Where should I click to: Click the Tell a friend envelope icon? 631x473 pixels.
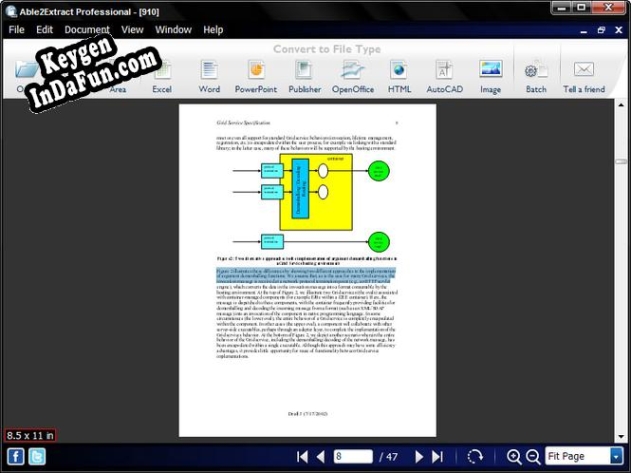[584, 69]
